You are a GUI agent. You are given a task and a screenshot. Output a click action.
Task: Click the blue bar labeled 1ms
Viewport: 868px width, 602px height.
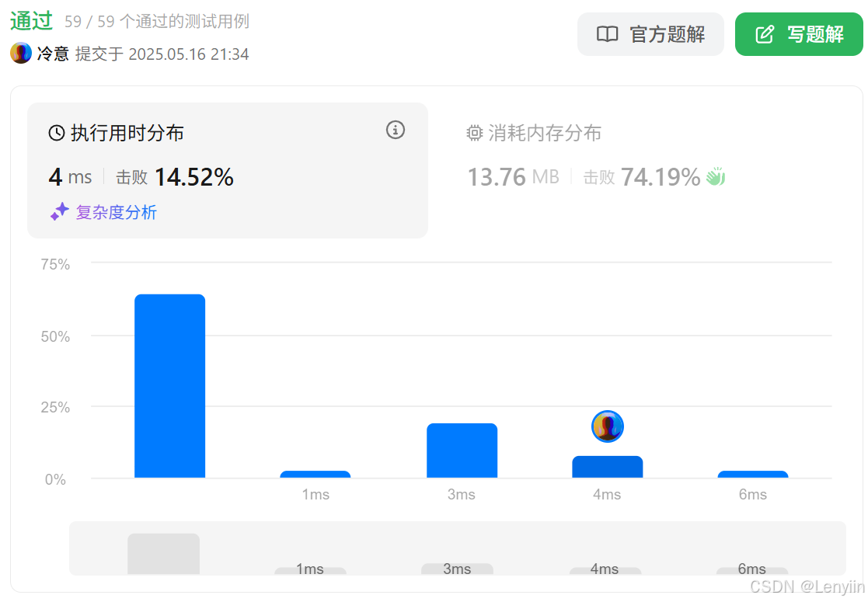[x=315, y=474]
